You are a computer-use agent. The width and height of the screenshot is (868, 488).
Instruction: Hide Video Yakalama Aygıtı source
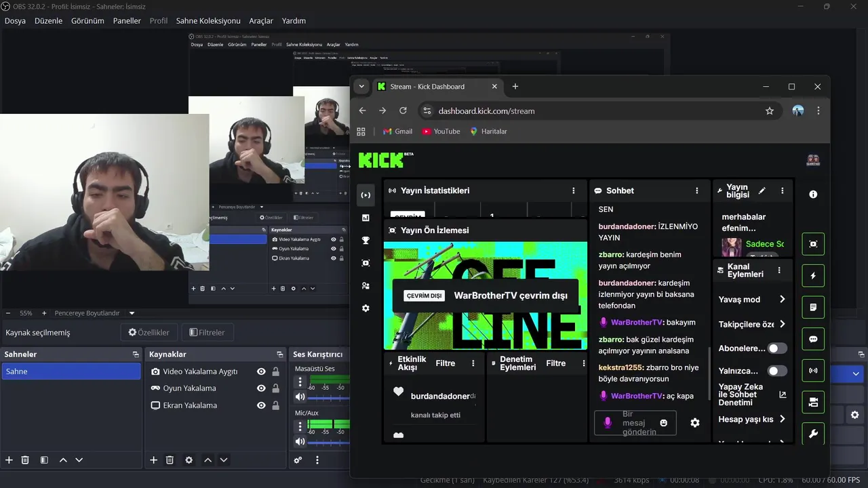coord(261,371)
